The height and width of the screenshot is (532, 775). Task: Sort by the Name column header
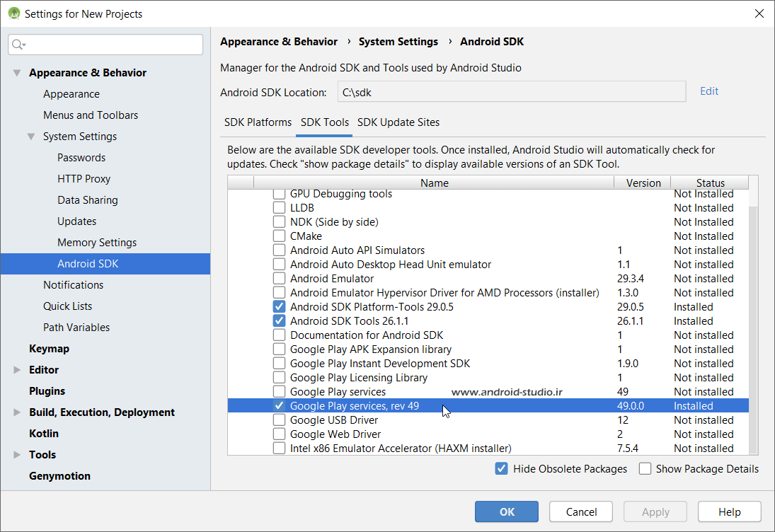click(x=434, y=183)
